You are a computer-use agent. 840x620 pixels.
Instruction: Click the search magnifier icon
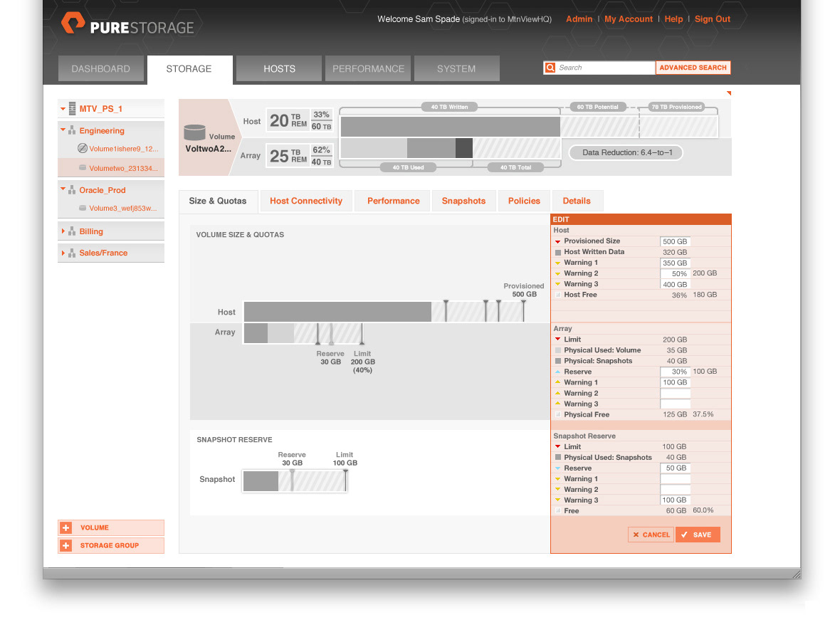click(550, 68)
